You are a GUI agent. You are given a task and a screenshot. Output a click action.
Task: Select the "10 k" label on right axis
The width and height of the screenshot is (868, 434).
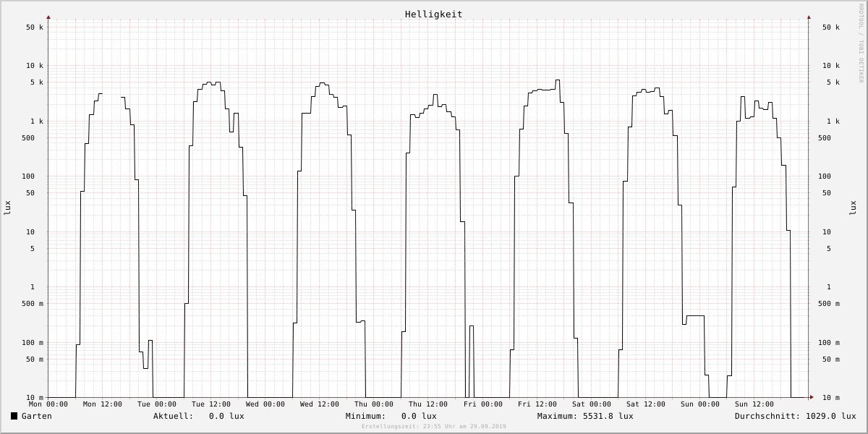tap(831, 66)
